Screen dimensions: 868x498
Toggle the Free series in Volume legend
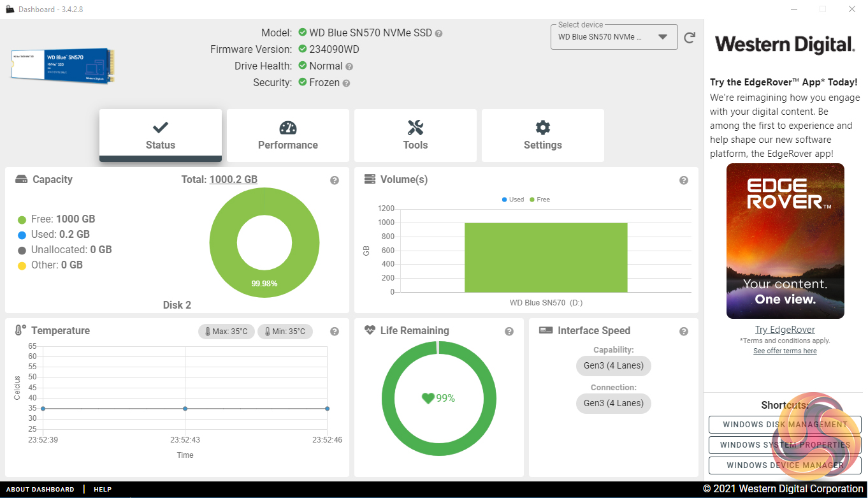(539, 200)
